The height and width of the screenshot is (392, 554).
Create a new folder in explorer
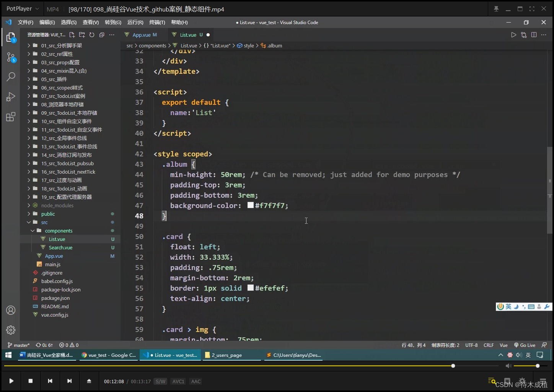[82, 35]
